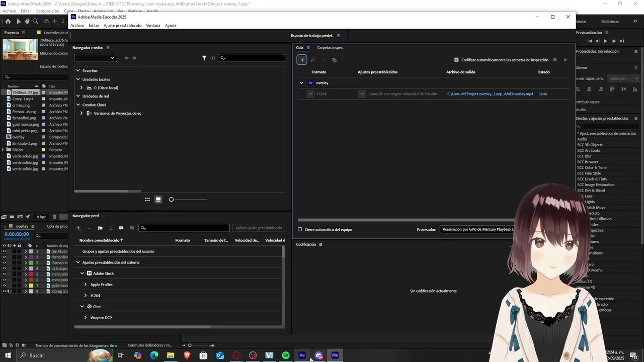Collapse the Creative Cloud tree section
644x362 pixels.
pyautogui.click(x=78, y=105)
